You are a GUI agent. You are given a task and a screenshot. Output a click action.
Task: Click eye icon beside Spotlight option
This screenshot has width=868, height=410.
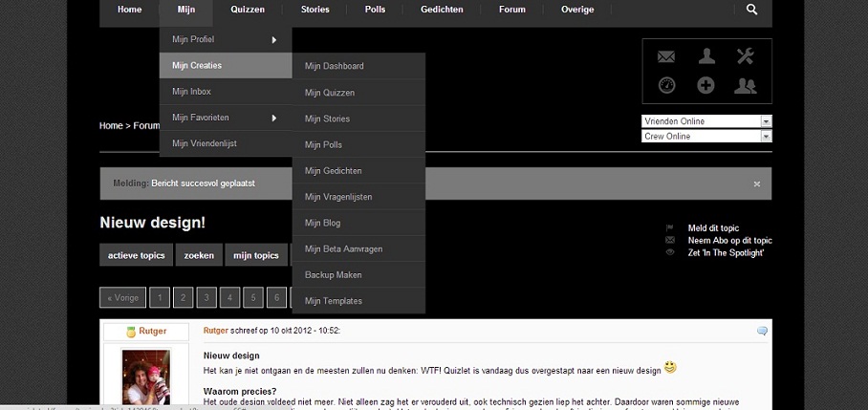click(x=670, y=252)
